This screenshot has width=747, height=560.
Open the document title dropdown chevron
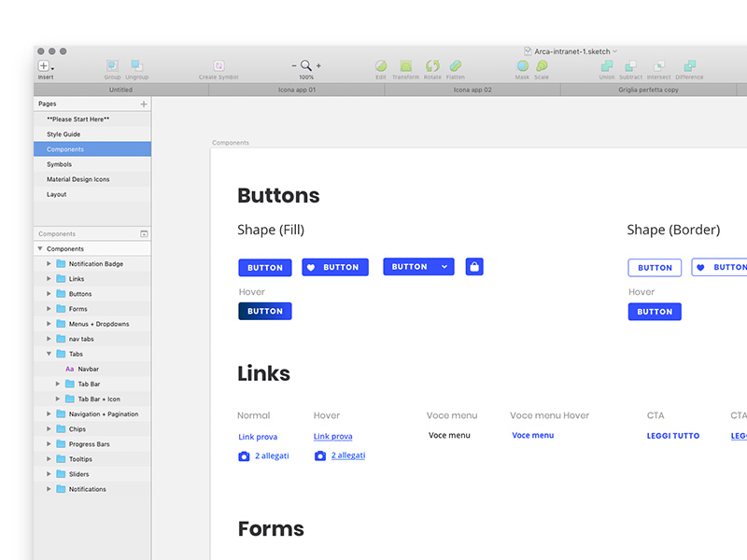click(615, 51)
